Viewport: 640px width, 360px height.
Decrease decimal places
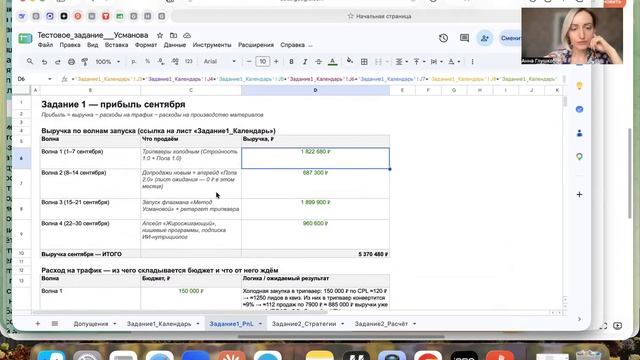161,62
